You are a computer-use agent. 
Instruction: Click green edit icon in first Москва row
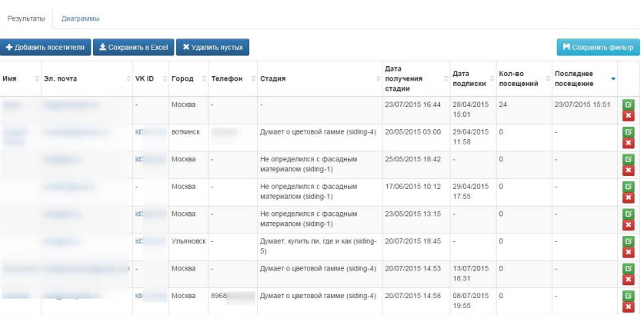point(629,104)
